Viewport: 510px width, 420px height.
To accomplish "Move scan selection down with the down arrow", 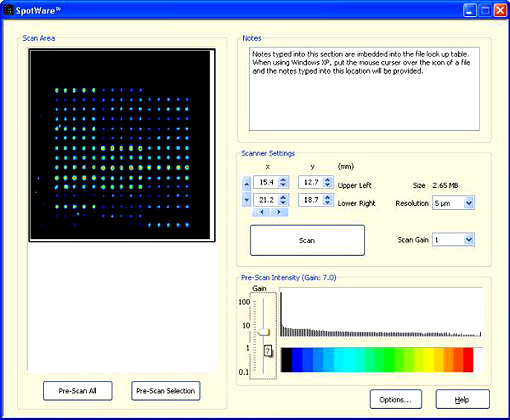I will pos(247,199).
